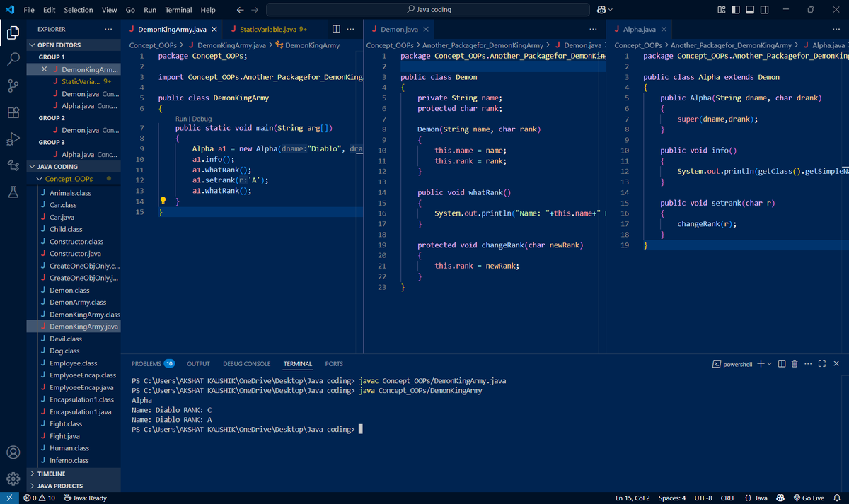Close the terminal panel with X
The height and width of the screenshot is (504, 849).
836,363
